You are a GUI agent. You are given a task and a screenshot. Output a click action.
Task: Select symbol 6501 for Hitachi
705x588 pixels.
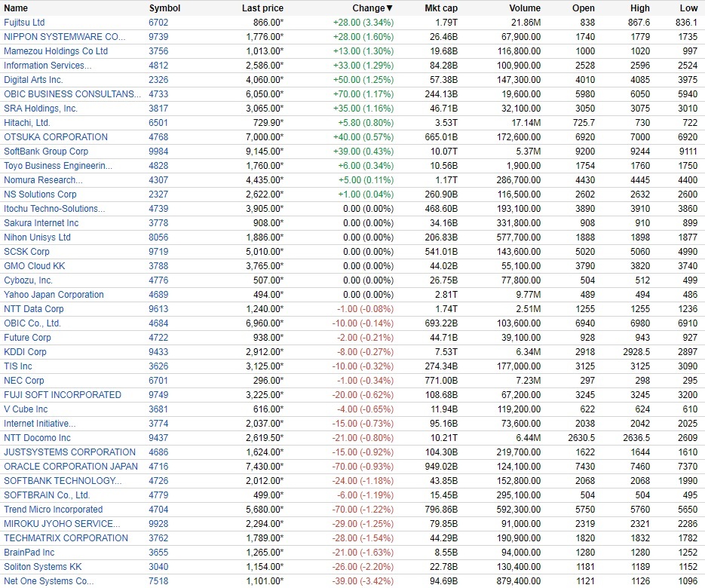point(158,123)
